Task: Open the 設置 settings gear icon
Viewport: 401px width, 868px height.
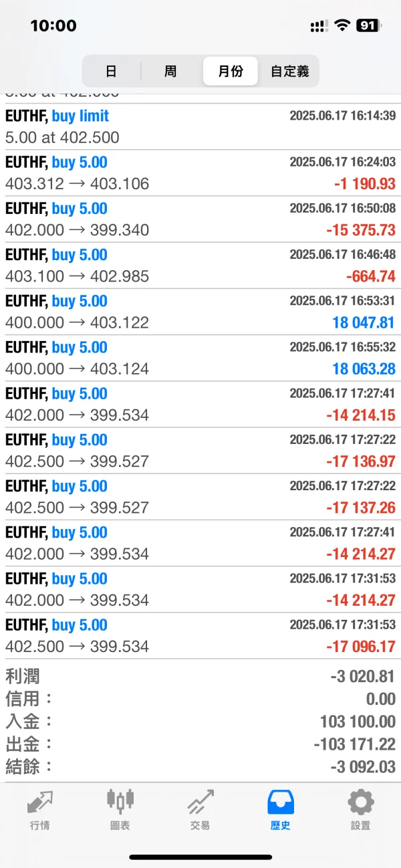Action: pyautogui.click(x=360, y=809)
